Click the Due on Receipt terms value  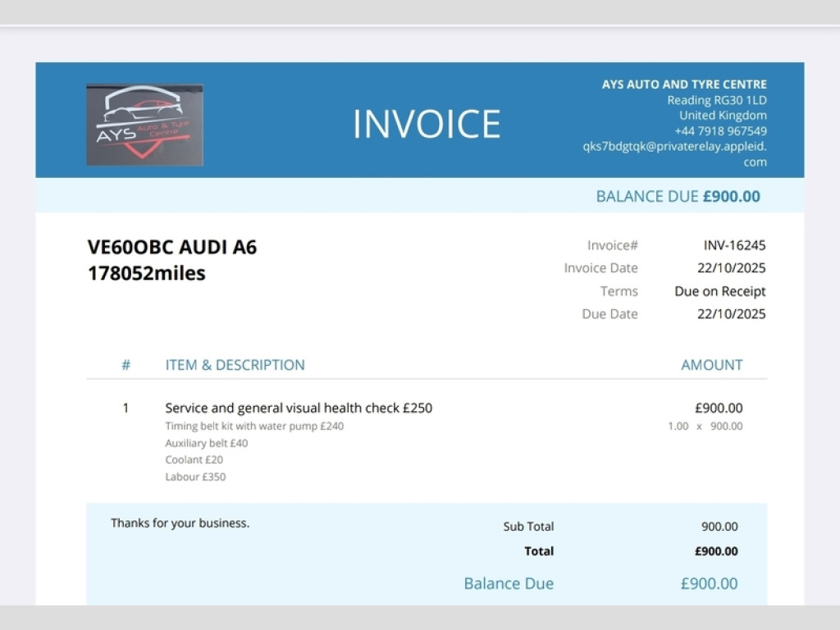click(x=719, y=291)
